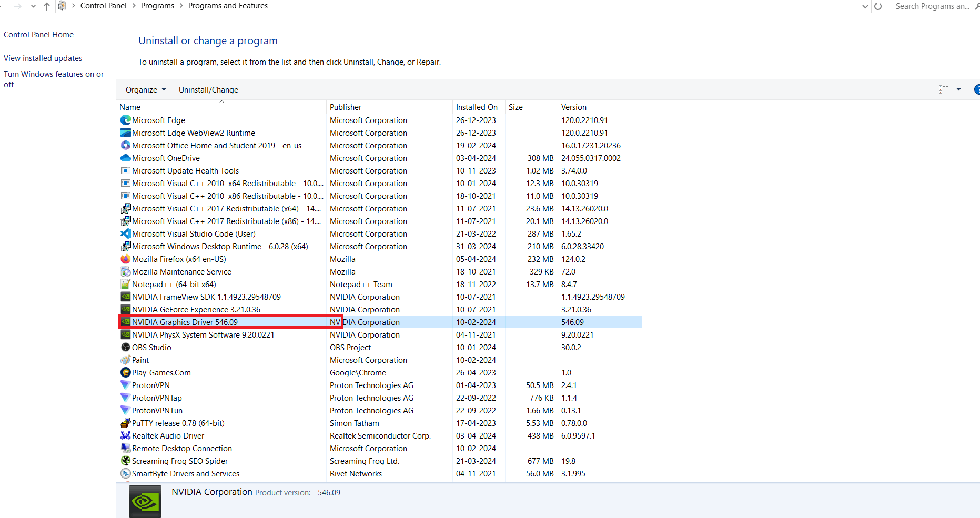Expand the chevron before Control Panel breadcrumb
Image resolution: width=980 pixels, height=518 pixels.
point(73,6)
